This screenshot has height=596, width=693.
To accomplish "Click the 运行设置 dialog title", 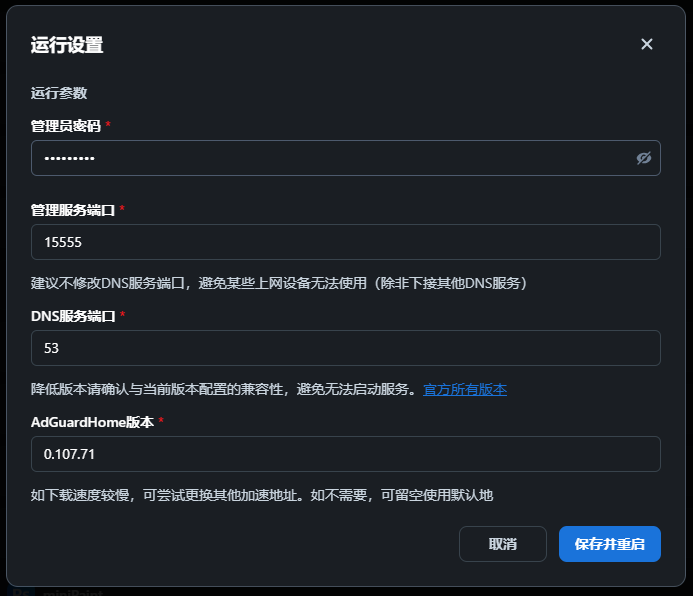I will 67,45.
